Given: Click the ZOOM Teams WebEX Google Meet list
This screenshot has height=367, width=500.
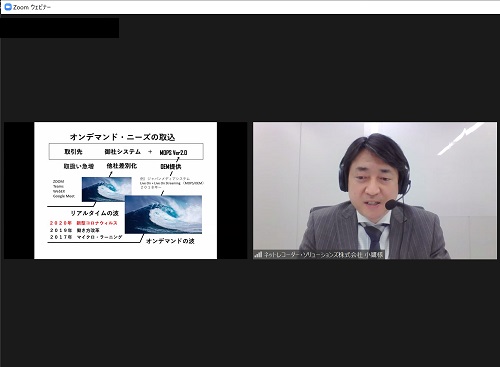Looking at the screenshot, I should click(64, 189).
